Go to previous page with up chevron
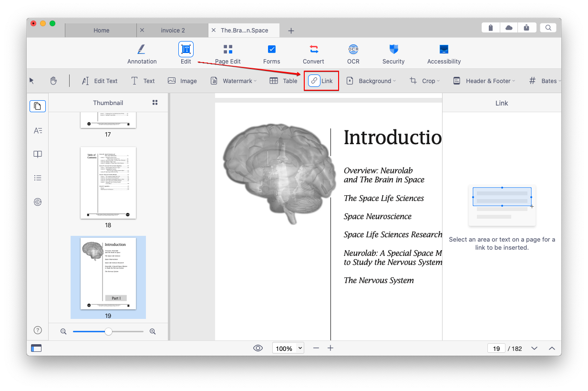The height and width of the screenshot is (391, 588). tap(552, 348)
